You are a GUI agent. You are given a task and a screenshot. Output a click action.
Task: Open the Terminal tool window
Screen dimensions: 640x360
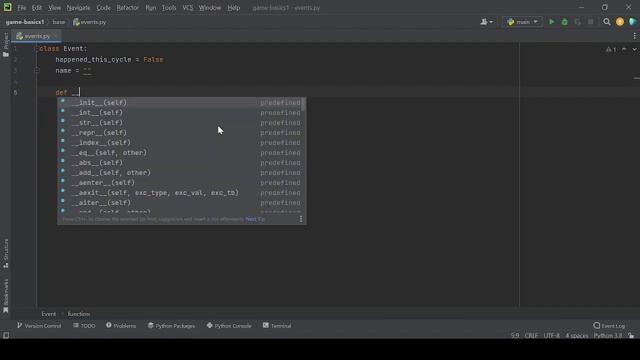point(277,326)
